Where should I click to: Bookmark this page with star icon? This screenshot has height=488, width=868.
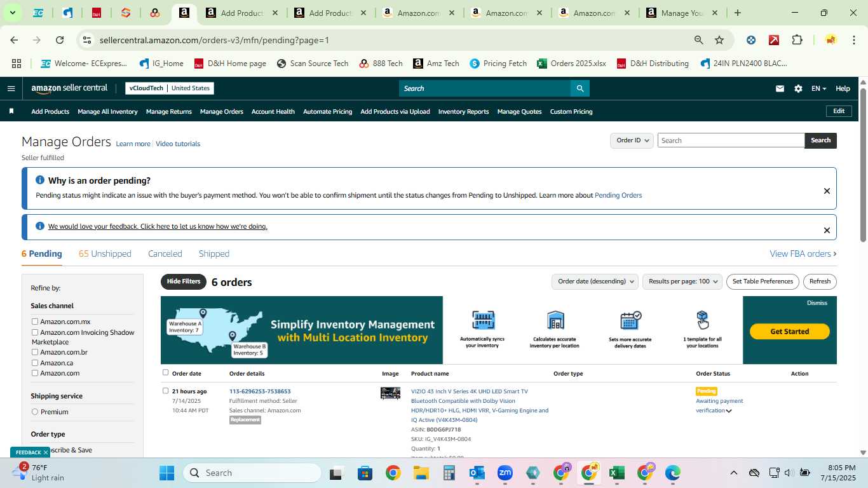719,40
